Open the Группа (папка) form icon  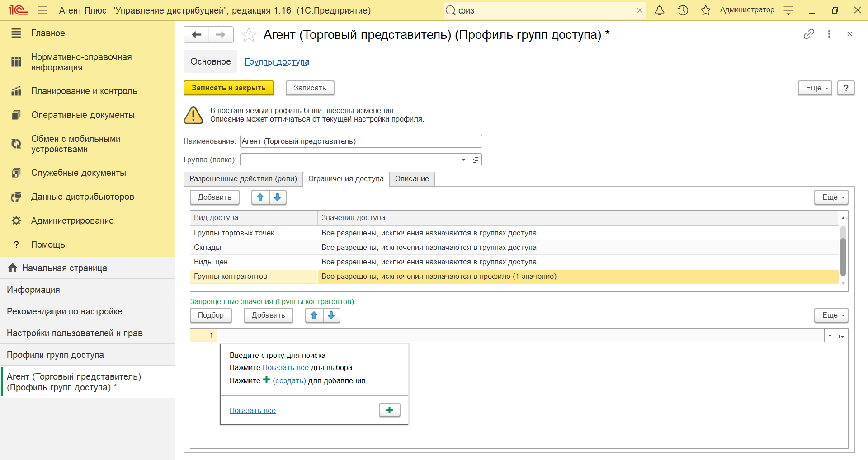(x=476, y=160)
